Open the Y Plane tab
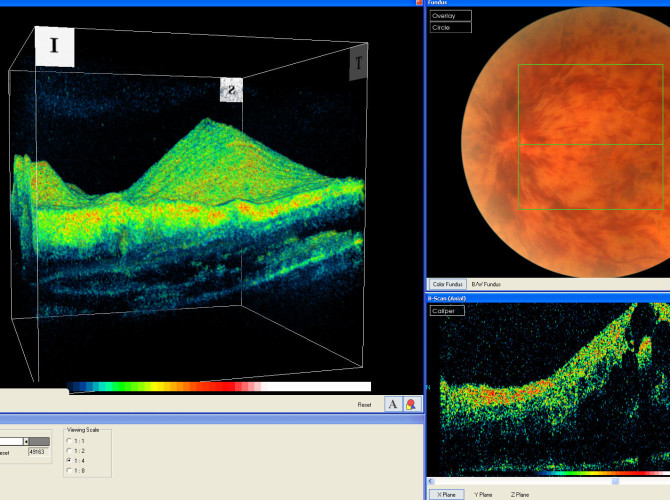This screenshot has width=670, height=500. [x=483, y=494]
